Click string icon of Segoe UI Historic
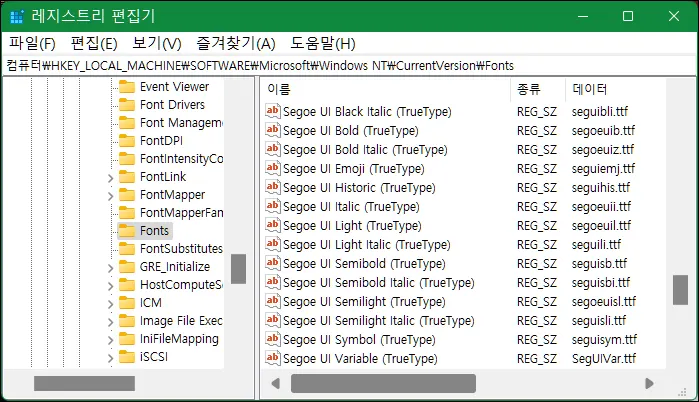This screenshot has height=402, width=699. click(x=272, y=187)
